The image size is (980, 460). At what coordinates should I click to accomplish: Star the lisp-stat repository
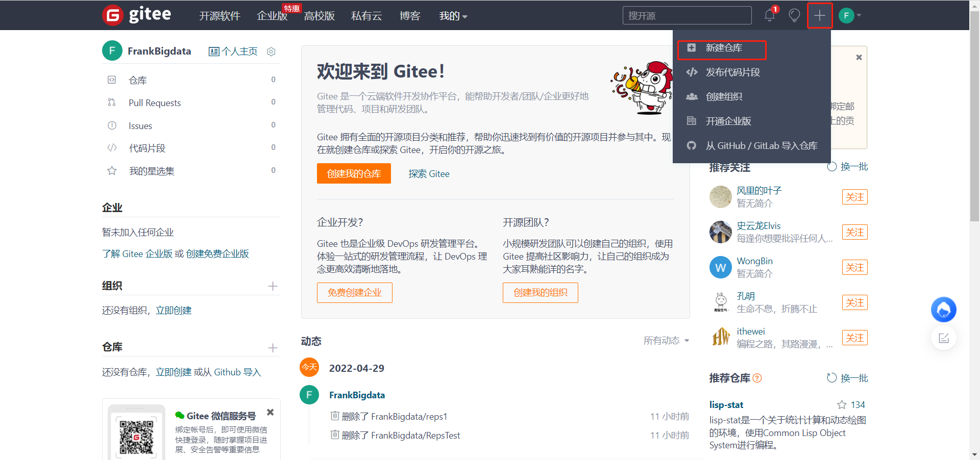(x=842, y=405)
